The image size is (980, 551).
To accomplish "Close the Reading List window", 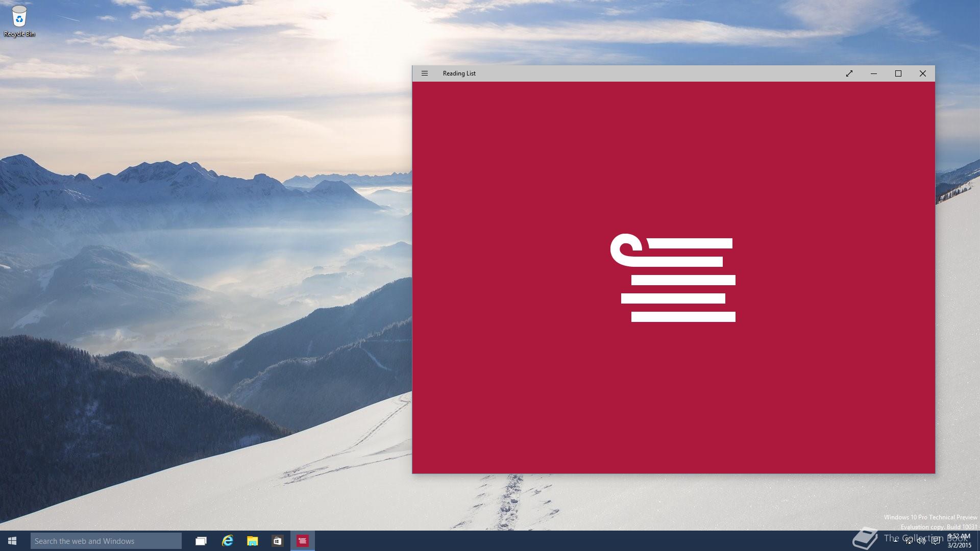I will 923,73.
